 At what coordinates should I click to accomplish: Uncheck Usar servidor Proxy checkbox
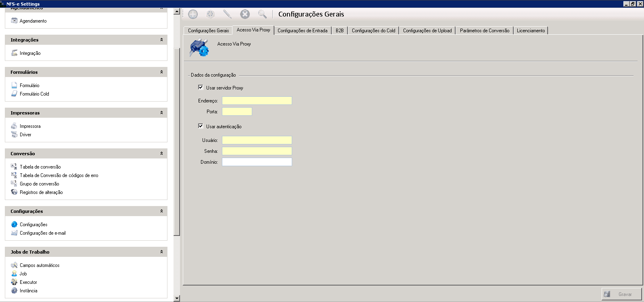(x=201, y=87)
